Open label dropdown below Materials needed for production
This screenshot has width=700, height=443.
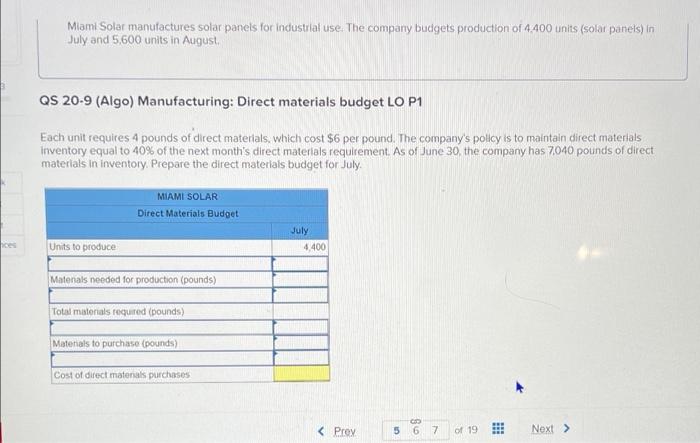pos(161,295)
